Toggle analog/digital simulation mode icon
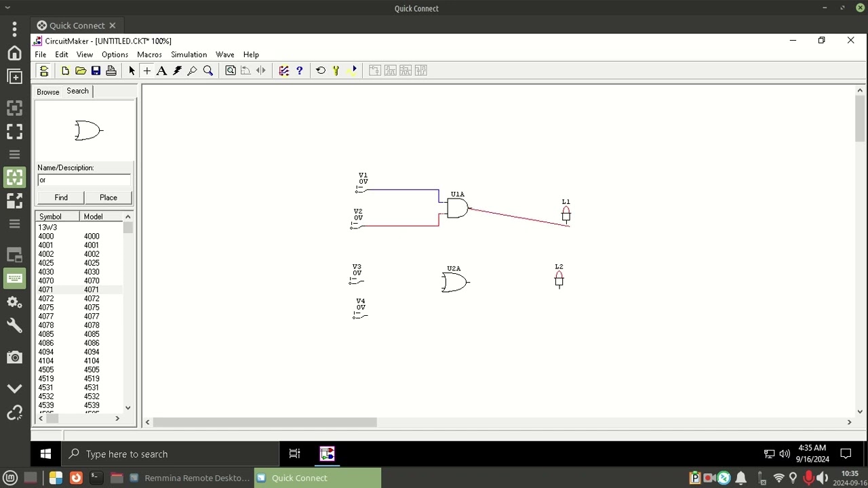This screenshot has width=868, height=488. tap(284, 70)
